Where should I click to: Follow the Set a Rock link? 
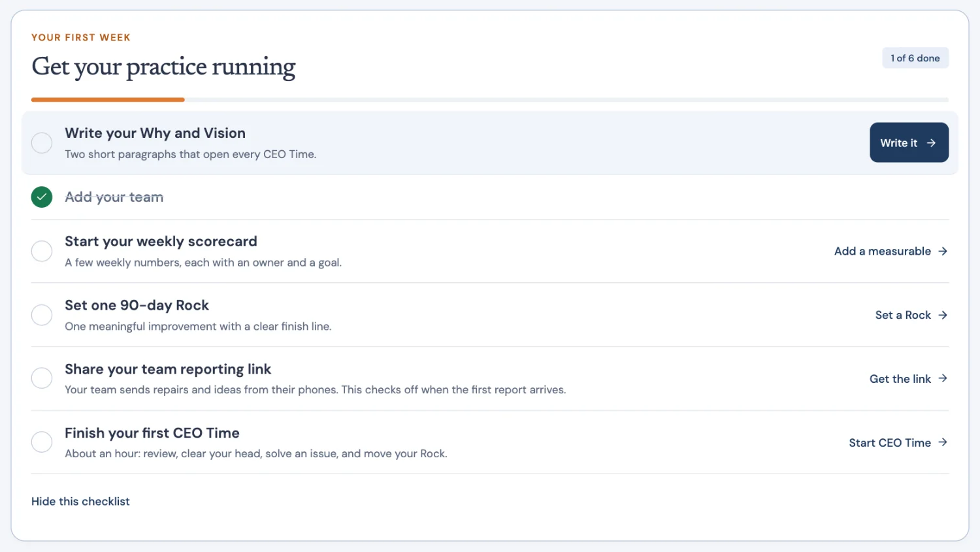pos(911,315)
